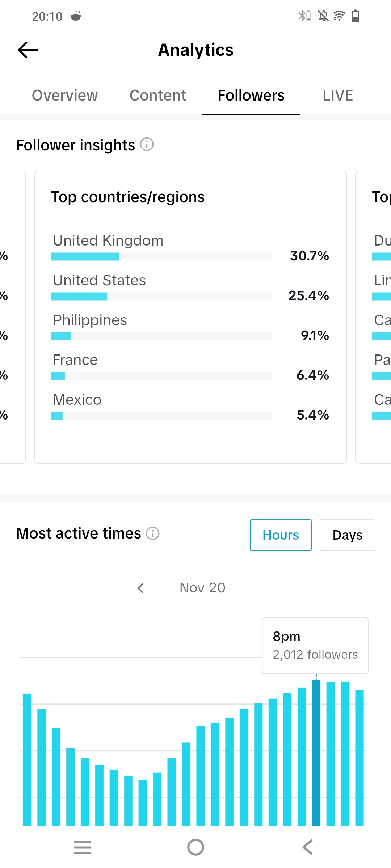Open Follower insights info icon
Viewport: 391px width, 868px height.
pos(147,144)
